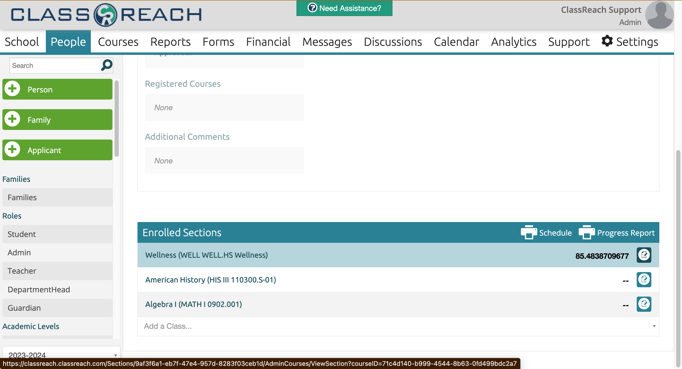The height and width of the screenshot is (369, 682).
Task: Open the Financial menu
Action: (268, 42)
